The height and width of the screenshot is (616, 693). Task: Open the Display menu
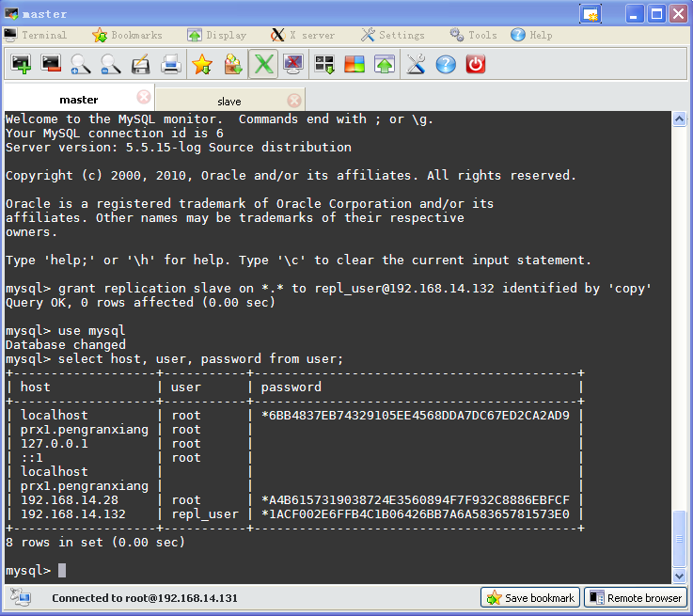tap(216, 35)
